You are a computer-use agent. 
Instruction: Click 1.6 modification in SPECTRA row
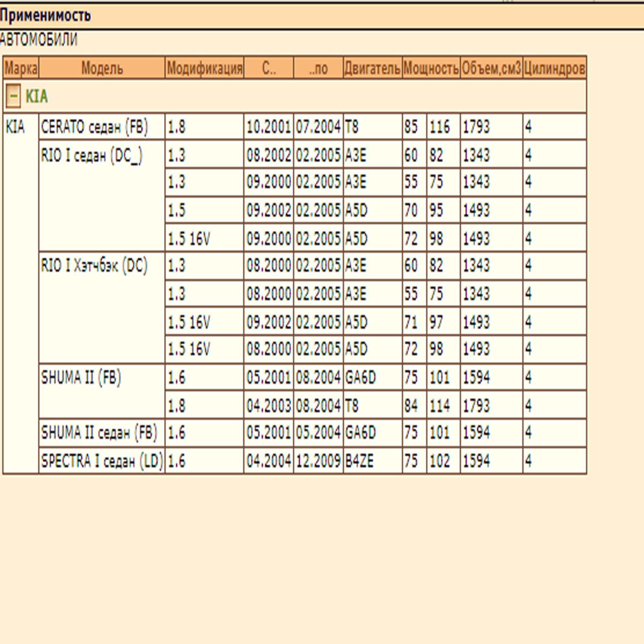[x=204, y=461]
